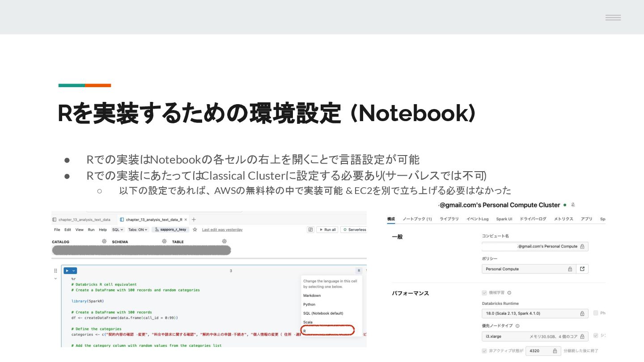Image resolution: width=644 pixels, height=362 pixels.
Task: Open the メトリクス tab
Action: (563, 219)
